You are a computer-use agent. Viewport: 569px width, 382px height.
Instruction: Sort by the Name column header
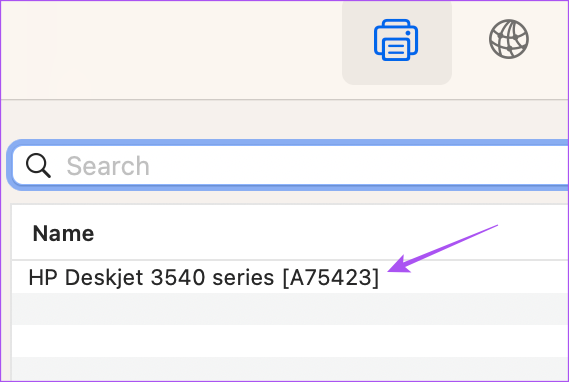point(64,233)
